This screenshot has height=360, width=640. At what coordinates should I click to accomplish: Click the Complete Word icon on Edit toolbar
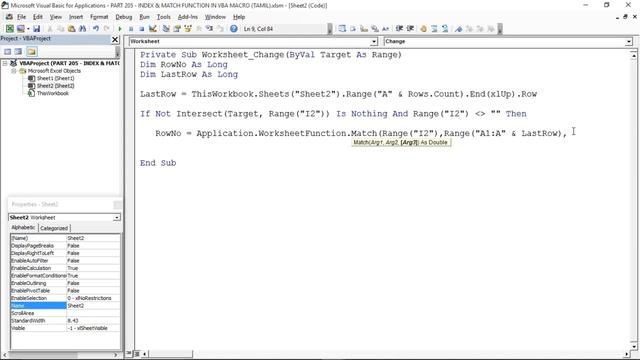tap(385, 29)
